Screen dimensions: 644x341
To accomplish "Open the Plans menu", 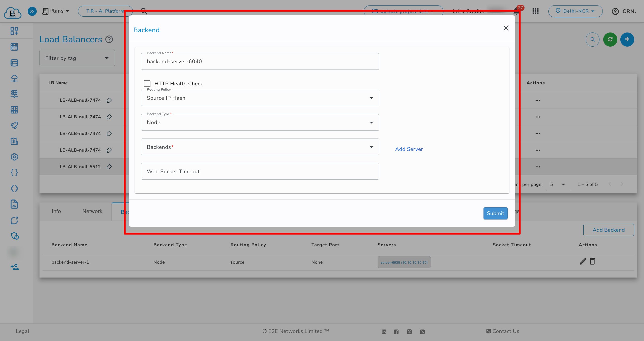I will 56,11.
